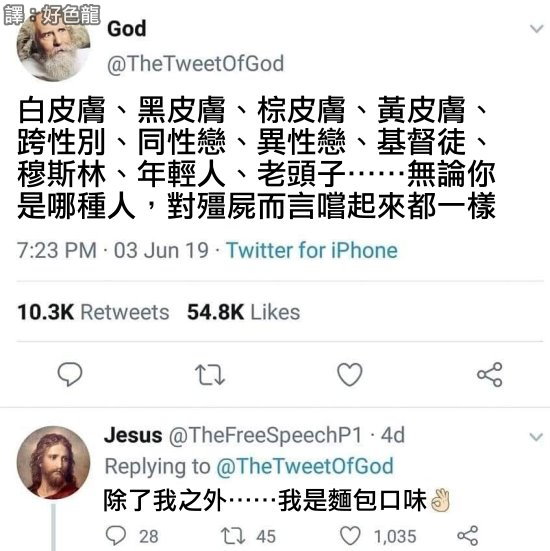Screen dimensions: 550x551
Task: Open the Jesus @TheFreeSpeechP1 profile name
Action: coord(233,435)
